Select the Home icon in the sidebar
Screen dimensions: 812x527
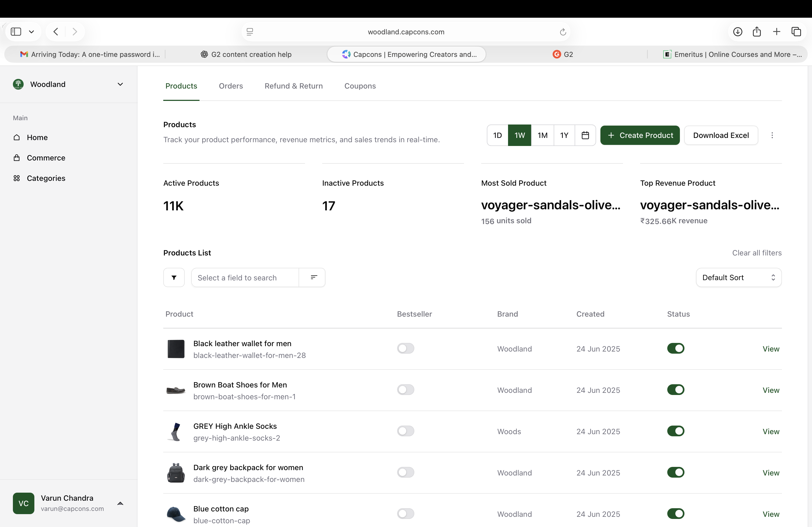click(17, 137)
